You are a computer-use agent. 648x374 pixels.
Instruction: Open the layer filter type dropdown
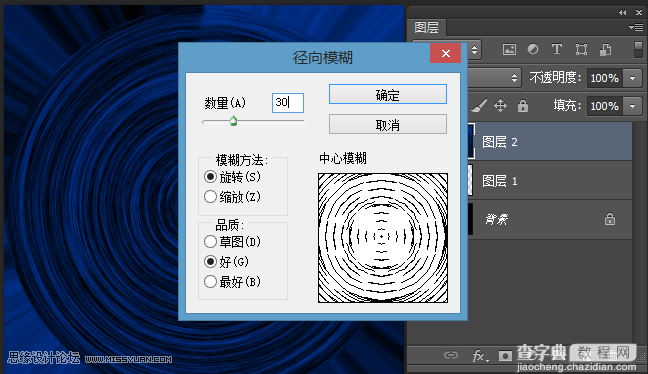(474, 50)
